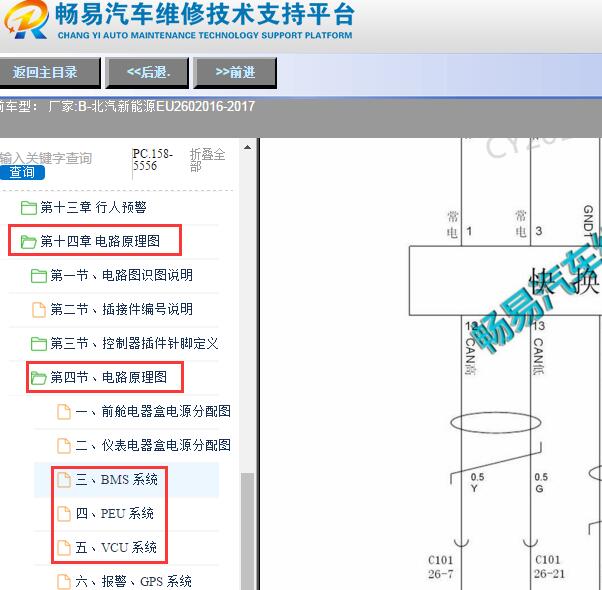The height and width of the screenshot is (590, 602).
Task: Click the document icon of 三、BMS 系统
Action: coord(64,480)
